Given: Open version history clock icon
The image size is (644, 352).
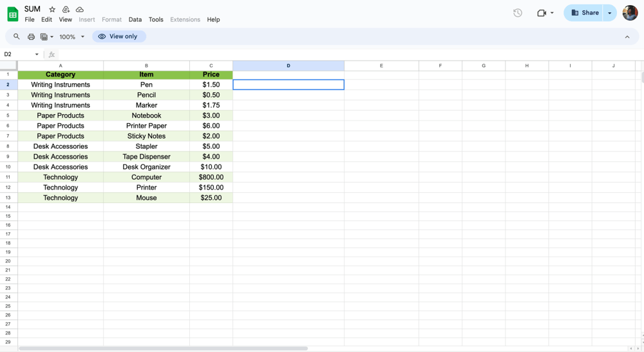Looking at the screenshot, I should point(518,13).
